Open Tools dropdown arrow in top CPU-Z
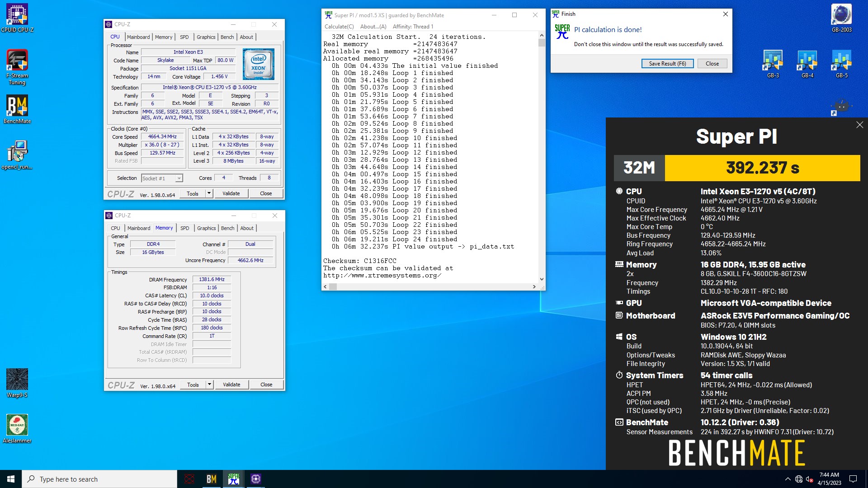Image resolution: width=868 pixels, height=488 pixels. [x=209, y=193]
